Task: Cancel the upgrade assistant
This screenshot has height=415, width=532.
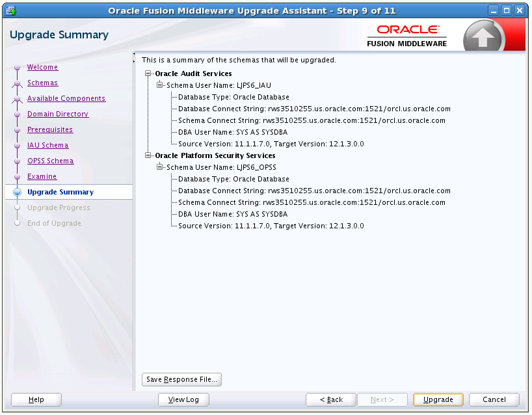Action: click(x=494, y=400)
